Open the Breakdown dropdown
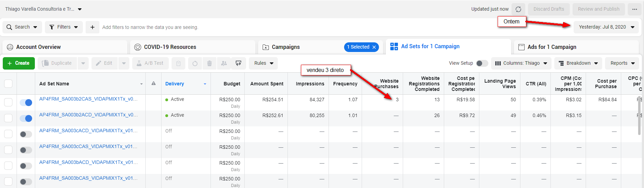This screenshot has width=644, height=188. [578, 63]
